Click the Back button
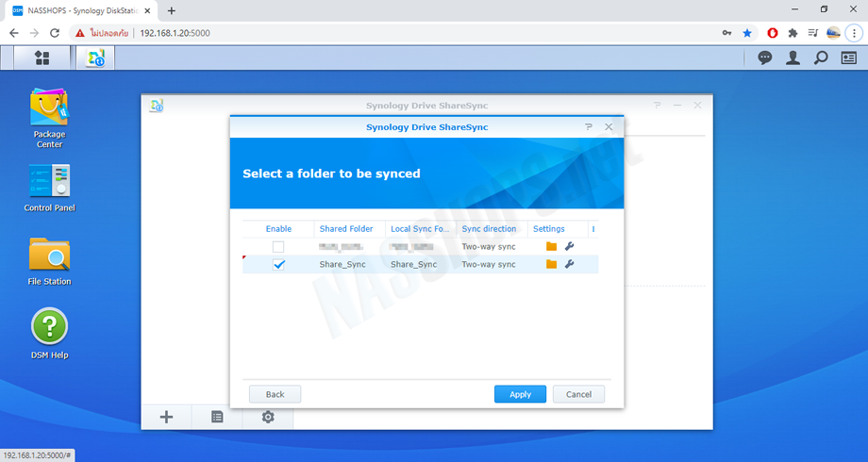The height and width of the screenshot is (462, 868). click(275, 394)
